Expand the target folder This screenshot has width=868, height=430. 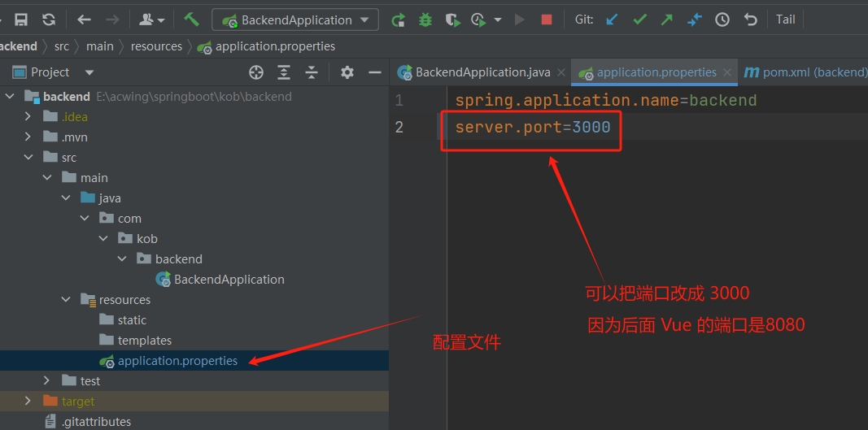28,402
